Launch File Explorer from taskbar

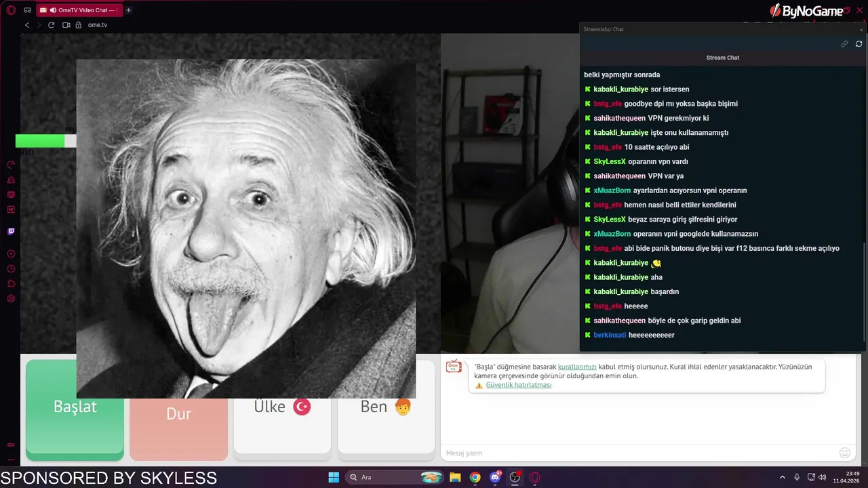click(x=455, y=477)
